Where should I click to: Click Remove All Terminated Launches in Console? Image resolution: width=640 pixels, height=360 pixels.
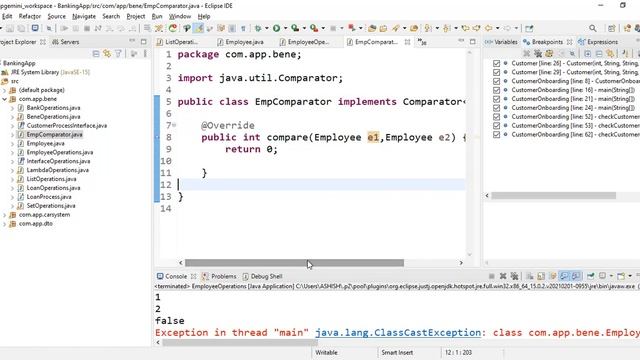click(514, 276)
